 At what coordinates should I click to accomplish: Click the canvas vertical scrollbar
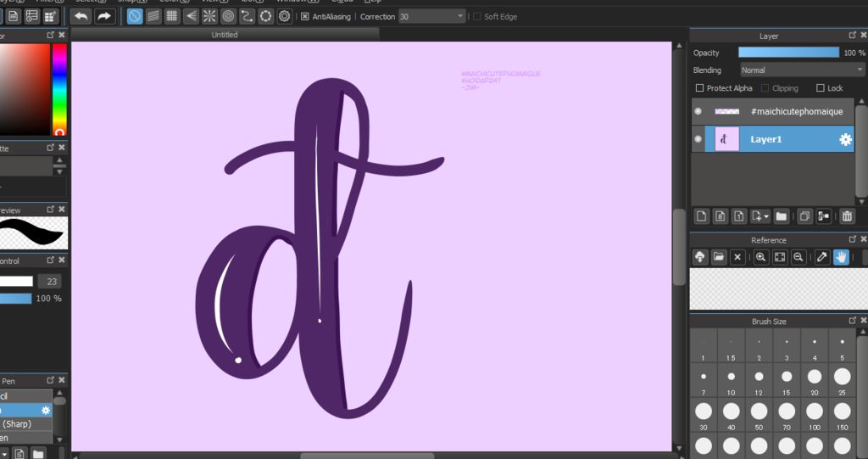[679, 247]
